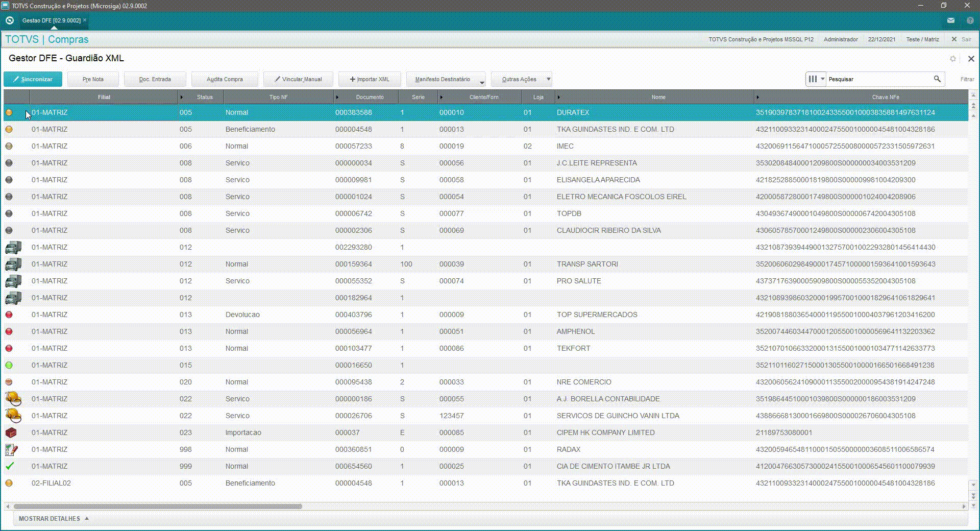
Task: Click the horizontal scrollbar thumb
Action: click(158, 506)
